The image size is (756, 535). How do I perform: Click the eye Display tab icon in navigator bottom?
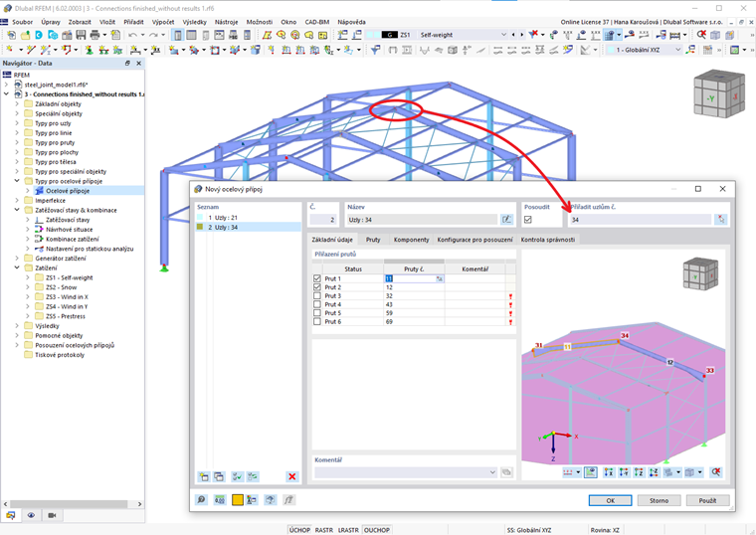[x=31, y=515]
